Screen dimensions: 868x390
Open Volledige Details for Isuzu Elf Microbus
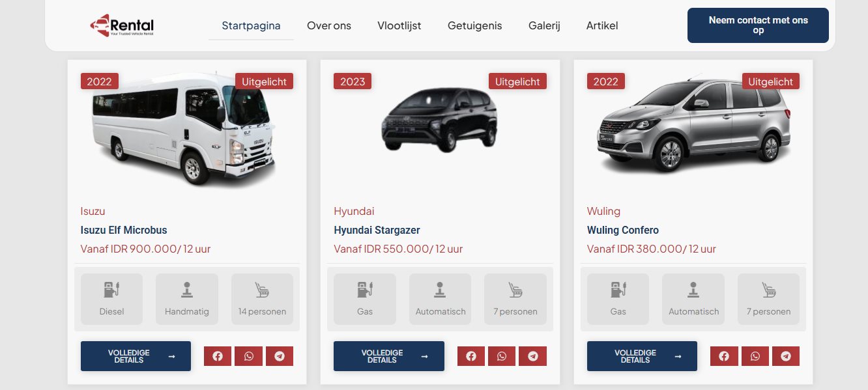(136, 356)
